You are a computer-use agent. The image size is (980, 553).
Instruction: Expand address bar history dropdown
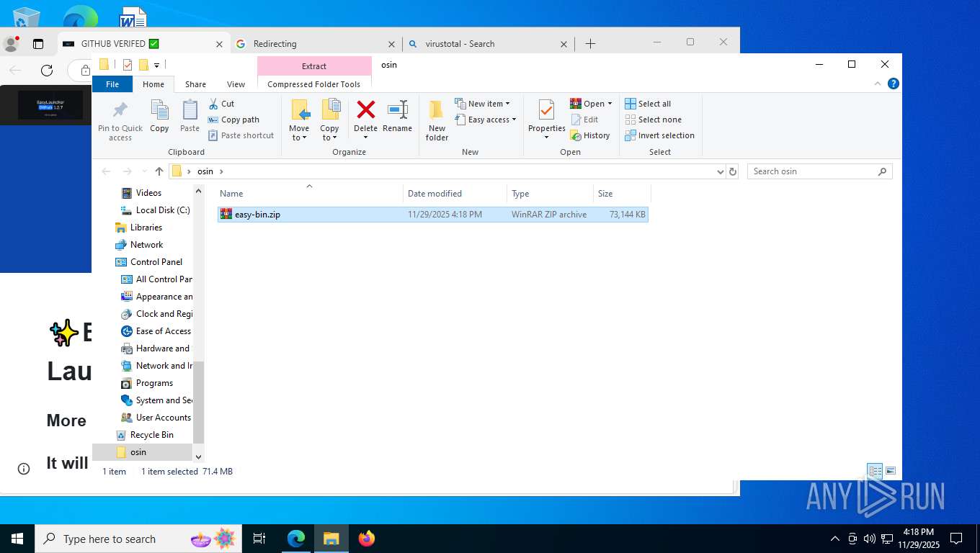[720, 171]
